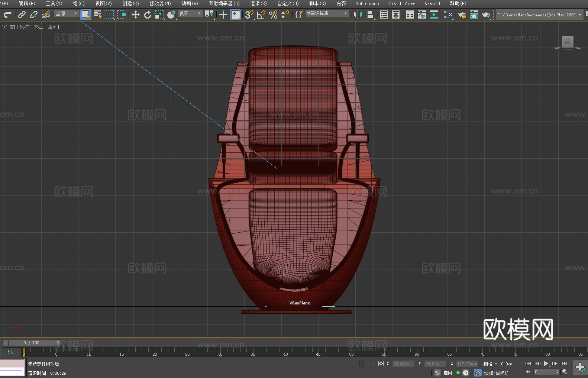Screen dimensions: 588x378
Task: Expand the project path dropdown
Action: coord(580,15)
